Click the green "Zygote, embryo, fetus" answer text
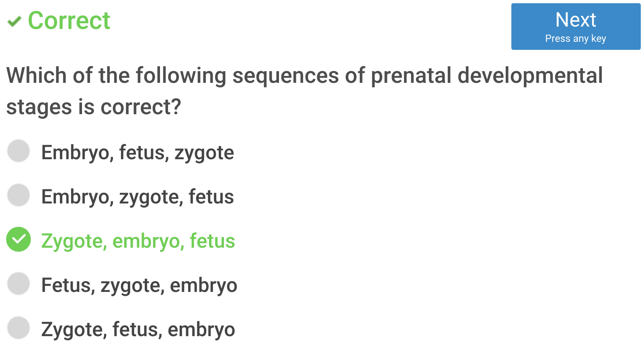The image size is (644, 345). point(138,241)
